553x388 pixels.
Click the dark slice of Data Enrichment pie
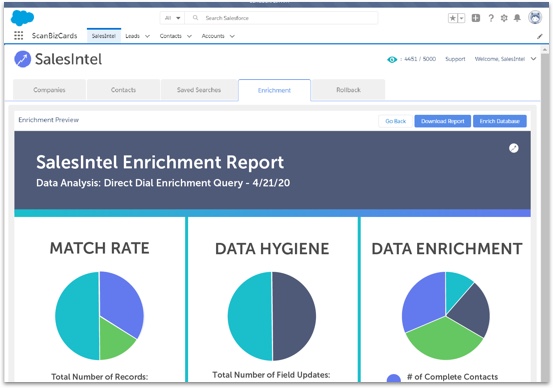[472, 312]
